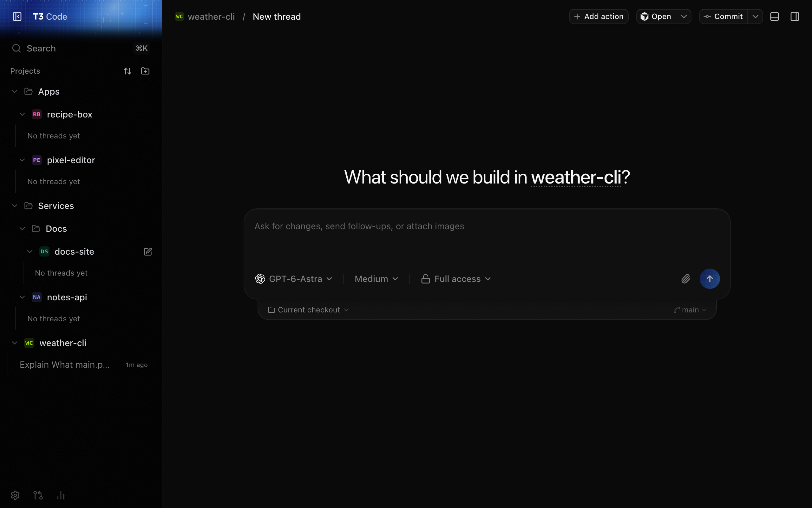Open the dropdown arrow next to Commit

(755, 17)
